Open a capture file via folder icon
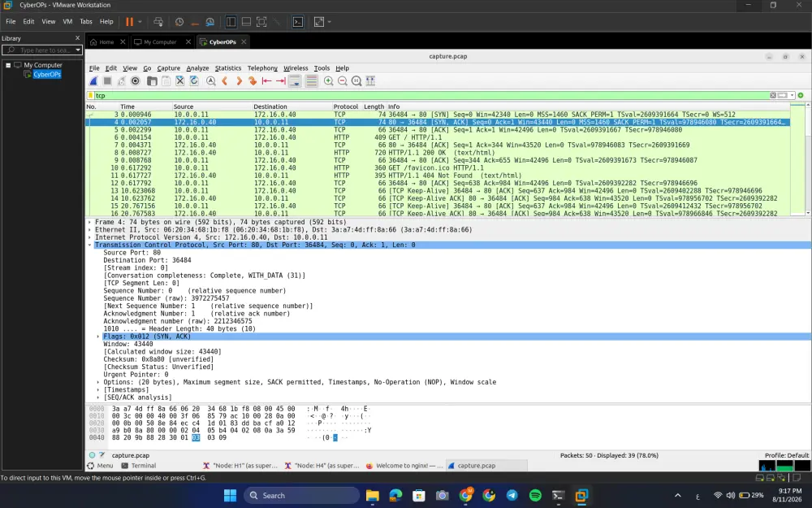Screen dimensions: 812x508 click(x=152, y=80)
